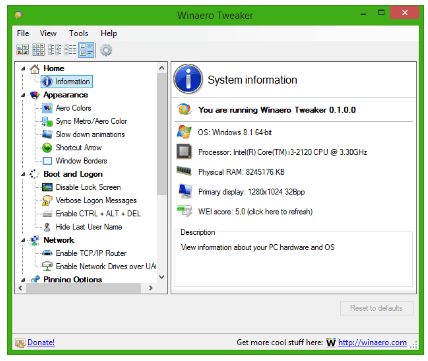Click the 'OS: Windows 8.1 64-bit' text
This screenshot has height=361, width=428.
(235, 132)
